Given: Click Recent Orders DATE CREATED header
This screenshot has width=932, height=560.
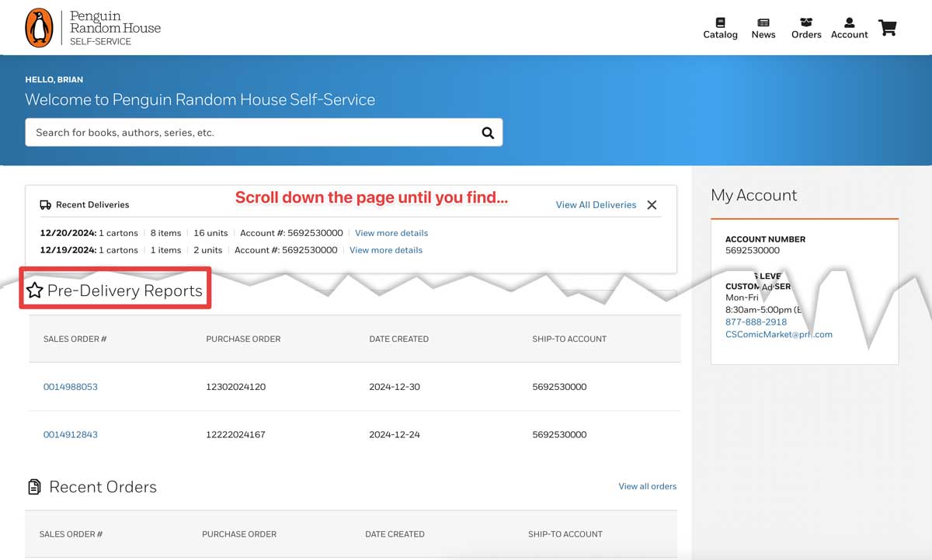Looking at the screenshot, I should 395,534.
